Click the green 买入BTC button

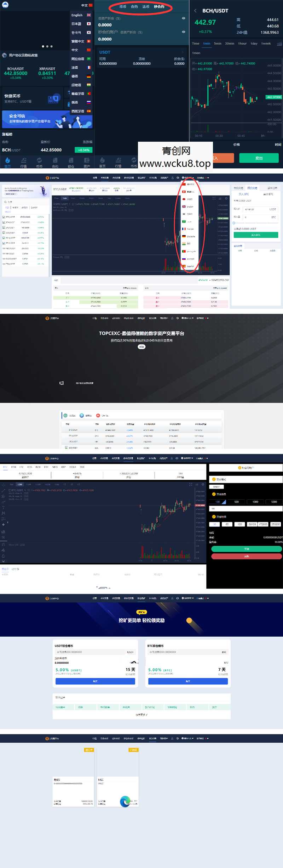[255, 235]
